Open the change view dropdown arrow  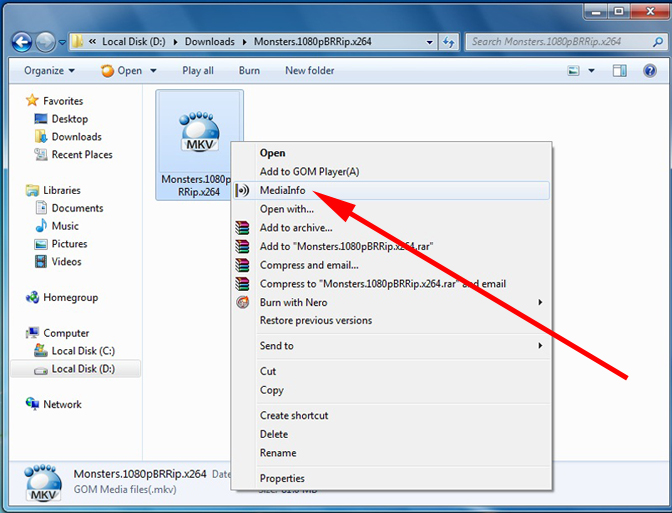592,71
